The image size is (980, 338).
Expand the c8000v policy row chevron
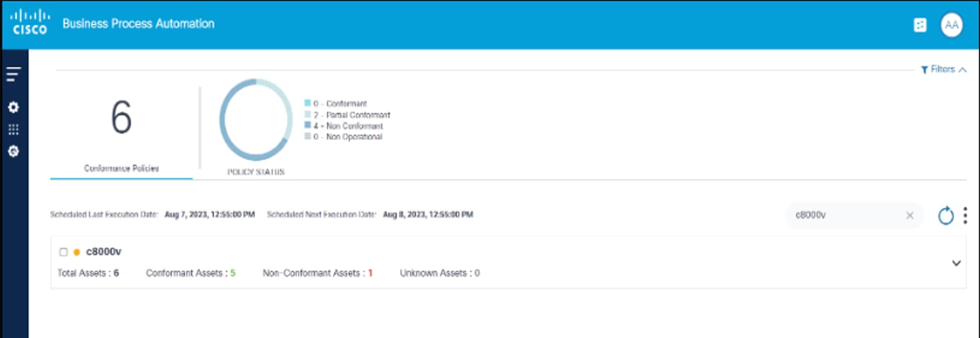point(956,263)
